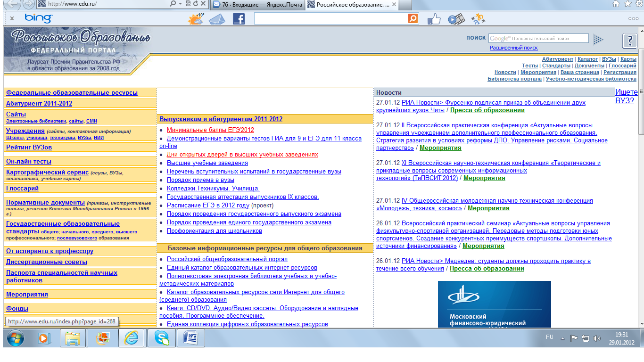Open the Favorites star icon
The width and height of the screenshot is (644, 362).
tap(627, 4)
